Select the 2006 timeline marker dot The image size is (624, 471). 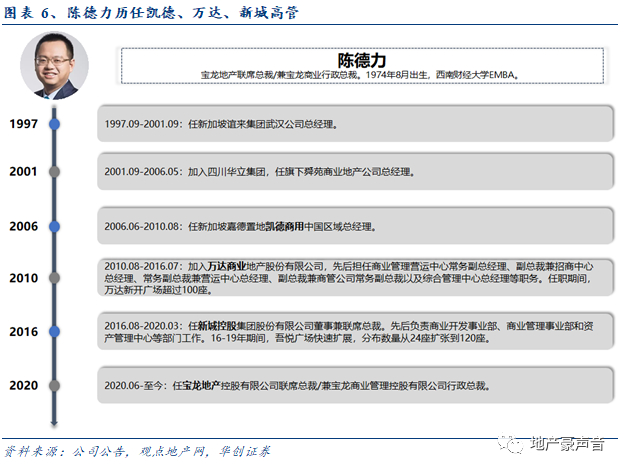pyautogui.click(x=55, y=227)
